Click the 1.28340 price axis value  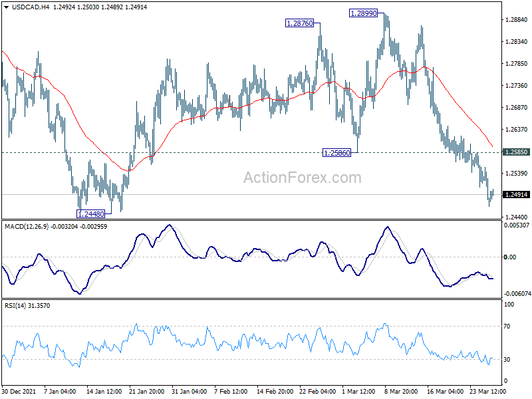tap(516, 42)
